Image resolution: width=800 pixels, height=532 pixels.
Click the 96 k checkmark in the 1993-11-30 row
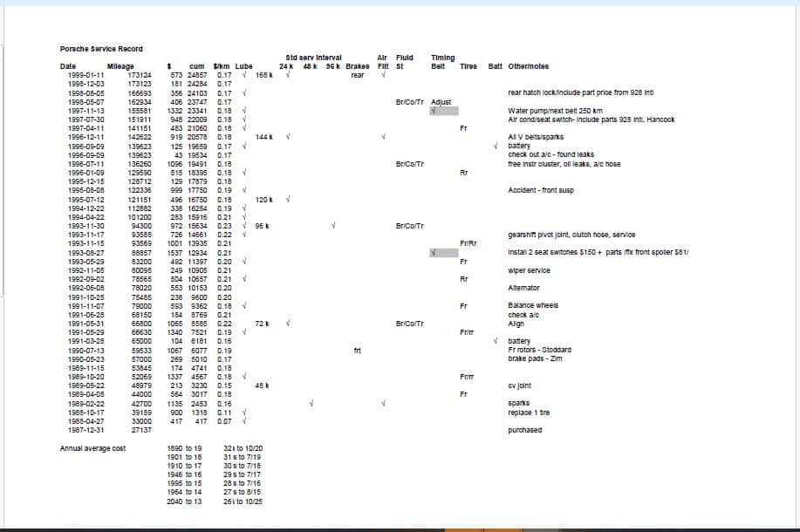coord(334,226)
